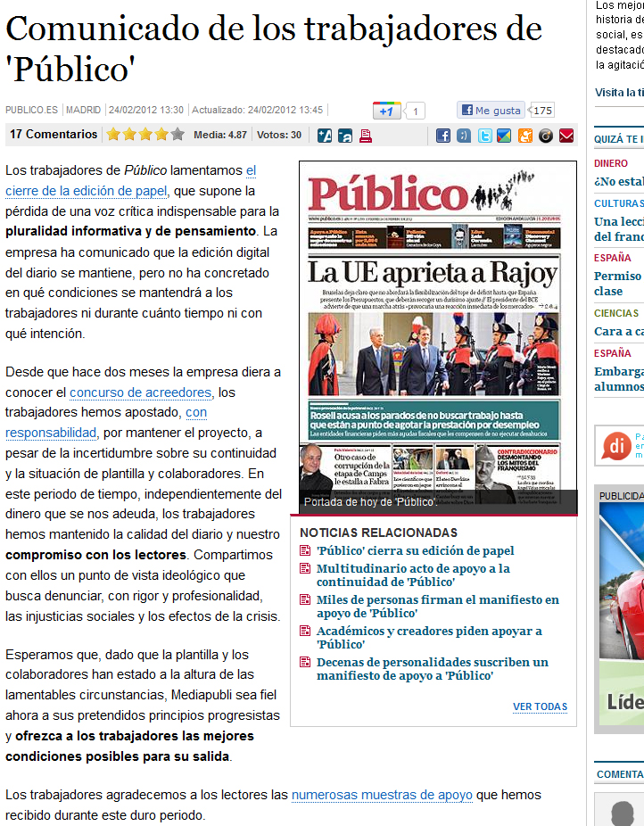Click the Google +1 button
The height and width of the screenshot is (826, 644).
[386, 111]
